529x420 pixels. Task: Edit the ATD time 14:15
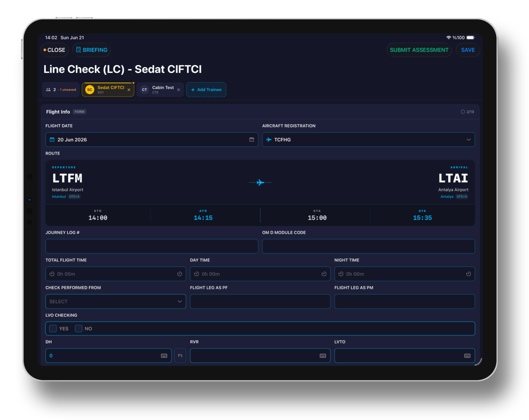tap(203, 218)
